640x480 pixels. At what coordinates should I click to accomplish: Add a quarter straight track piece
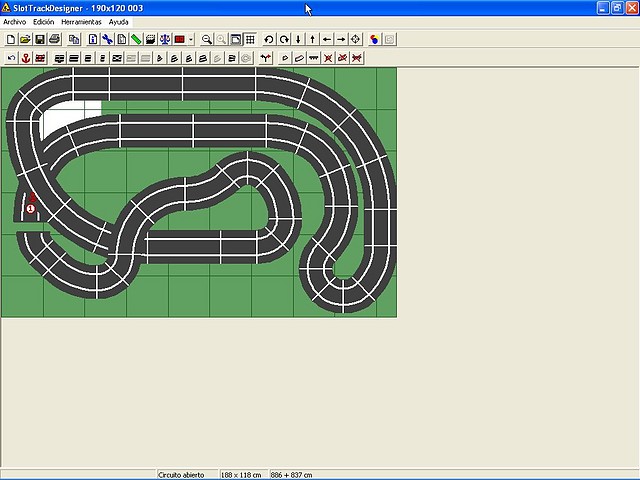pyautogui.click(x=102, y=58)
